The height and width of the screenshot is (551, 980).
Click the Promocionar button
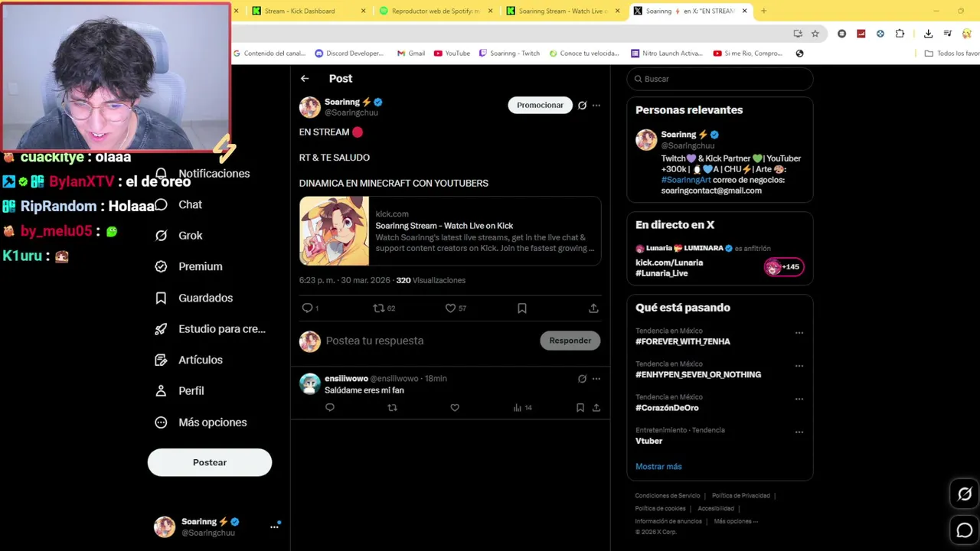(540, 106)
